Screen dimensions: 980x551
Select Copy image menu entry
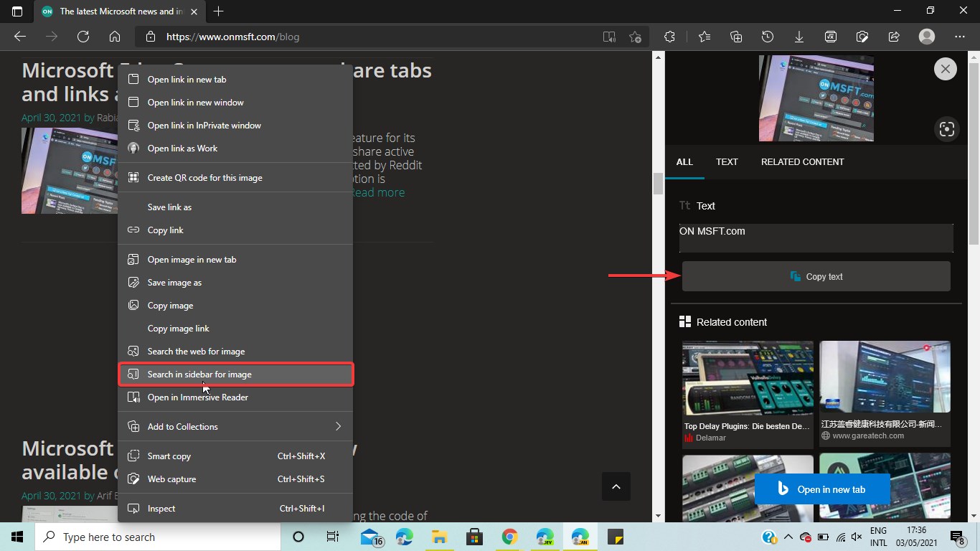click(235, 306)
